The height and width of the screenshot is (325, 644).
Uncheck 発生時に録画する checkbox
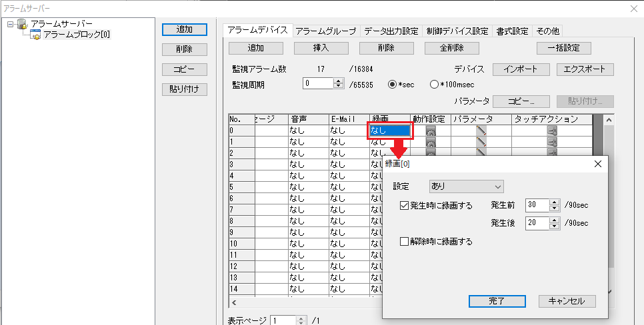pos(404,205)
